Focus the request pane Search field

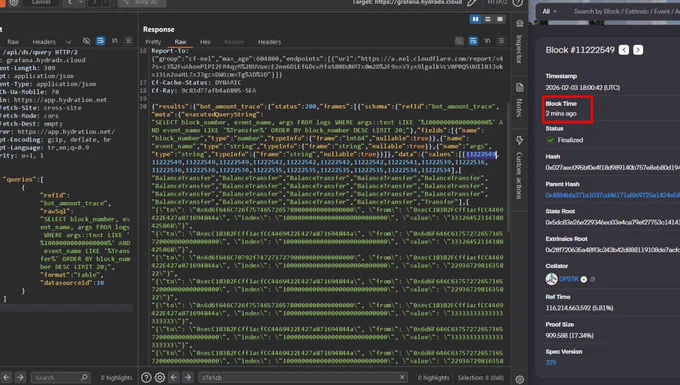click(60, 378)
